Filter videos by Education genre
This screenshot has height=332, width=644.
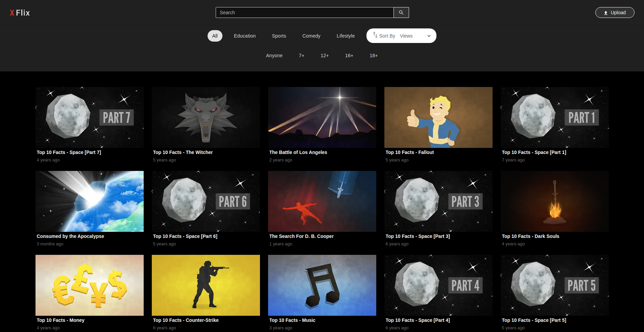[x=244, y=36]
